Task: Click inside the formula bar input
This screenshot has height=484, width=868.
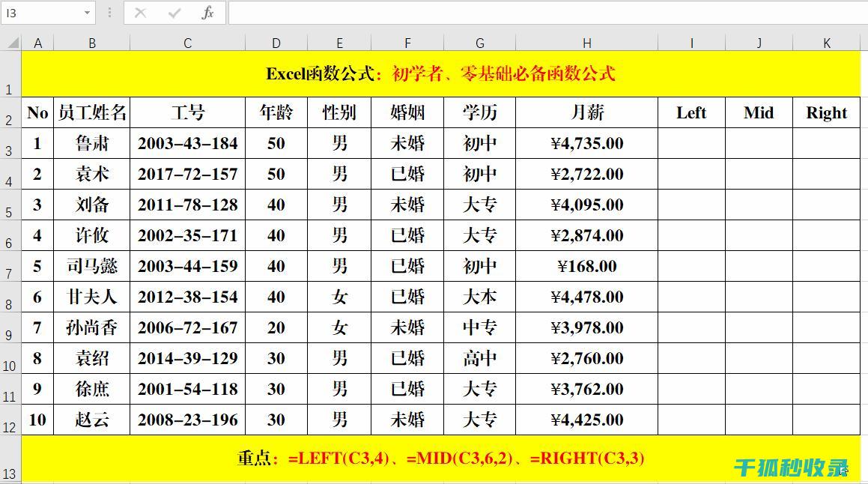Action: [x=548, y=13]
